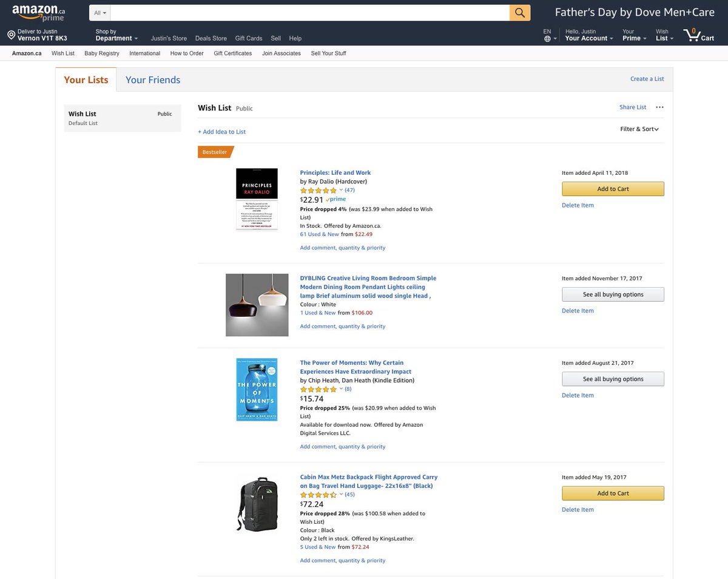Click Delete Item for Power of Moments
Screen dimensions: 728x579
coord(578,395)
